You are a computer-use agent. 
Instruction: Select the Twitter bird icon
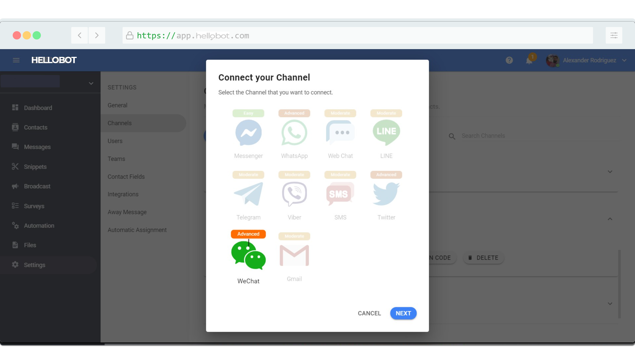click(386, 194)
